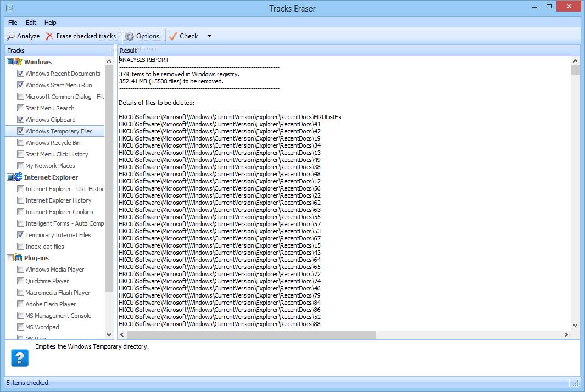
Task: Uncheck Windows Start Menu Run
Action: [x=20, y=85]
